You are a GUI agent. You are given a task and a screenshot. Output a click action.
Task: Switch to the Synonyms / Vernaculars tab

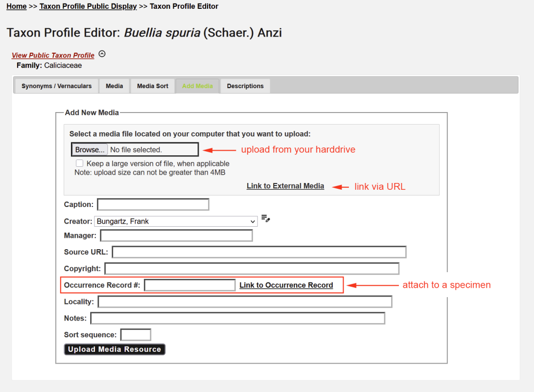click(56, 86)
